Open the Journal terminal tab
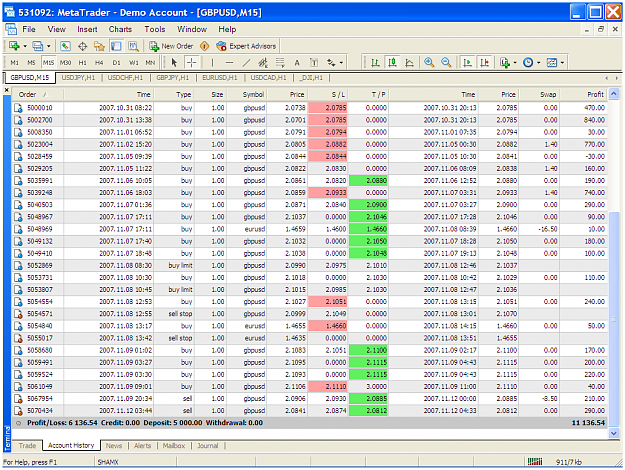This screenshot has height=470, width=625. (208, 446)
